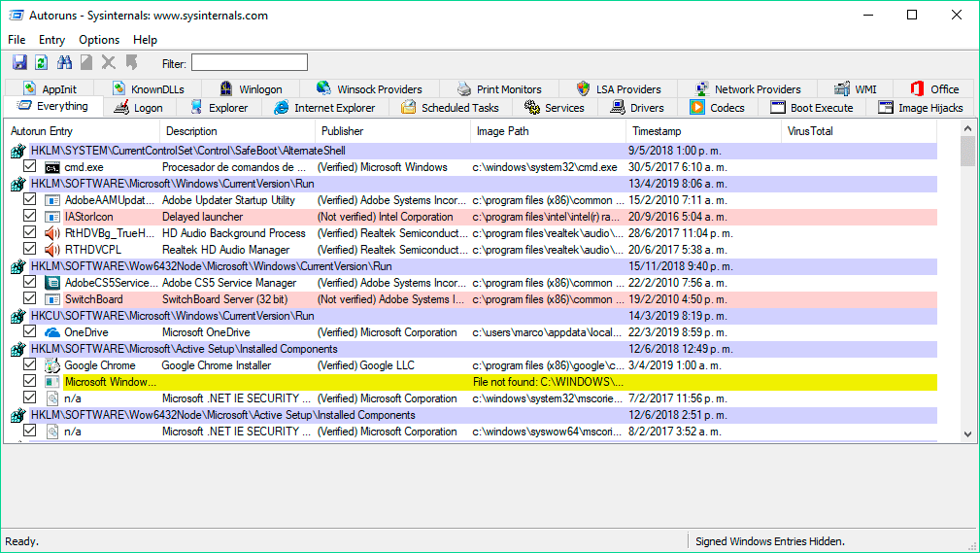Uncheck the AdobeAAMUpdat entry checkbox
This screenshot has height=553, width=980.
(29, 199)
